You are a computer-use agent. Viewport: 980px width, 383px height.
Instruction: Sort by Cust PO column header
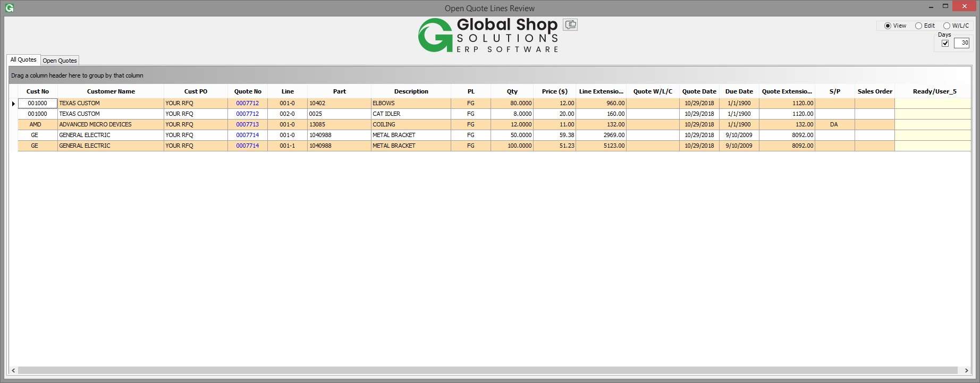point(196,91)
